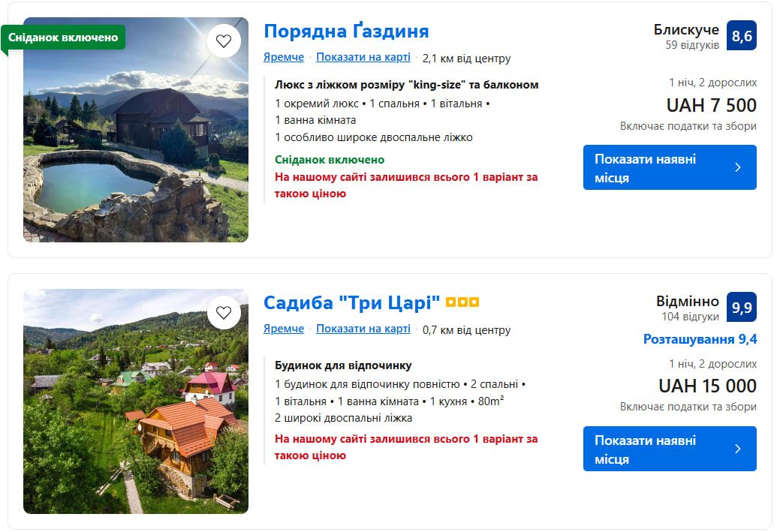The width and height of the screenshot is (780, 532).
Task: Open Показати на карті for Порядна Ґаздиня
Action: 363,57
